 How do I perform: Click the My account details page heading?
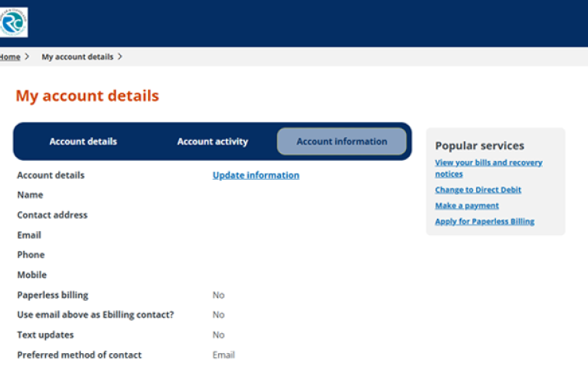(87, 96)
